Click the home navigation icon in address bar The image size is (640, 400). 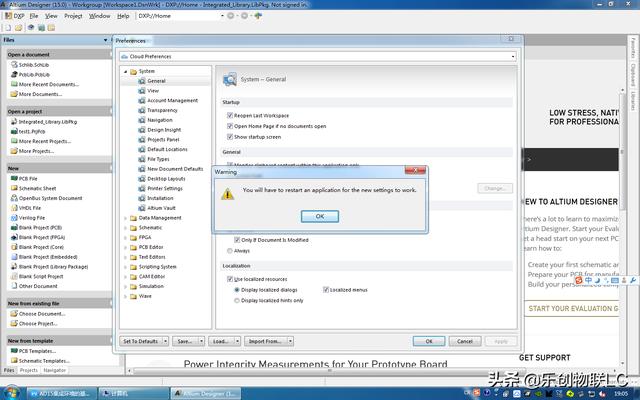(258, 16)
